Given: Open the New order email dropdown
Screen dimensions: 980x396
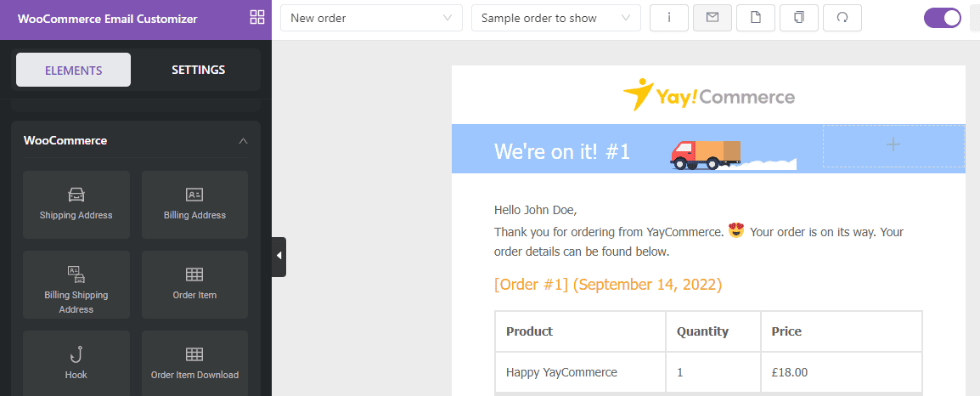Looking at the screenshot, I should (x=371, y=18).
